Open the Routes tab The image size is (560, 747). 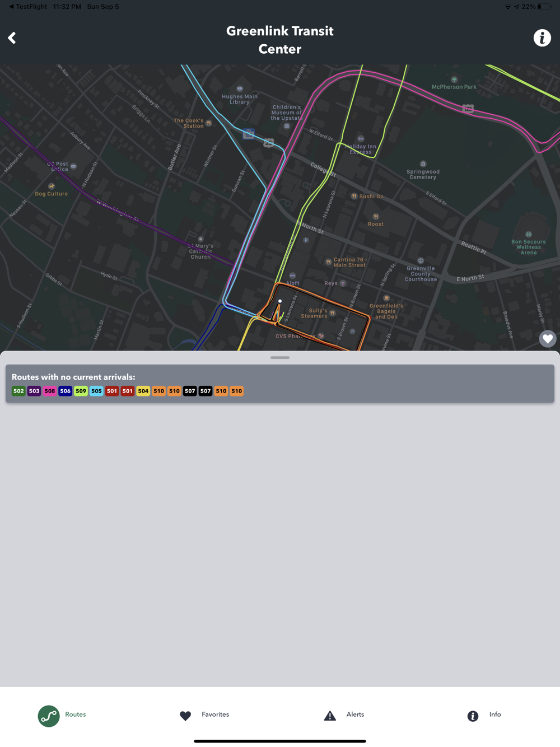click(x=62, y=716)
